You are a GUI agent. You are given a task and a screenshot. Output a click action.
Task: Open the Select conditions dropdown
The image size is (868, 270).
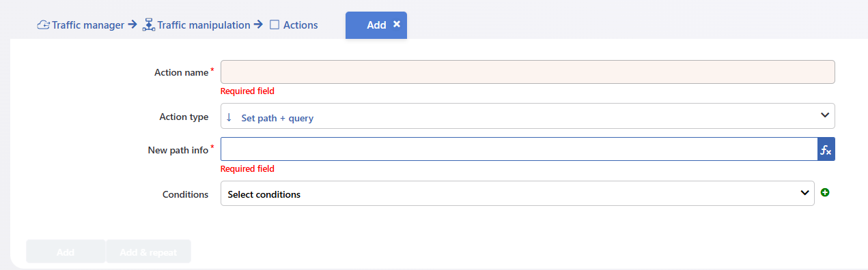coord(517,194)
